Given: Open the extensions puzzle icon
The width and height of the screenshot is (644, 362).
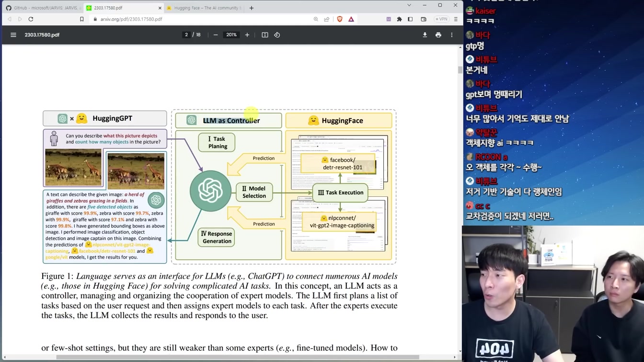Looking at the screenshot, I should pyautogui.click(x=399, y=19).
